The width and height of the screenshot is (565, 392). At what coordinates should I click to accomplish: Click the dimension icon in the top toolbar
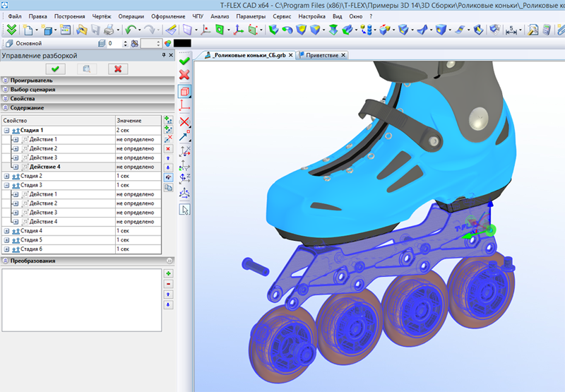[511, 30]
